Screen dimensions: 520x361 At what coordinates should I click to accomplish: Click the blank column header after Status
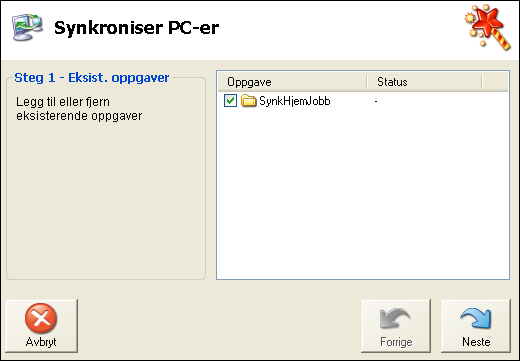(495, 82)
